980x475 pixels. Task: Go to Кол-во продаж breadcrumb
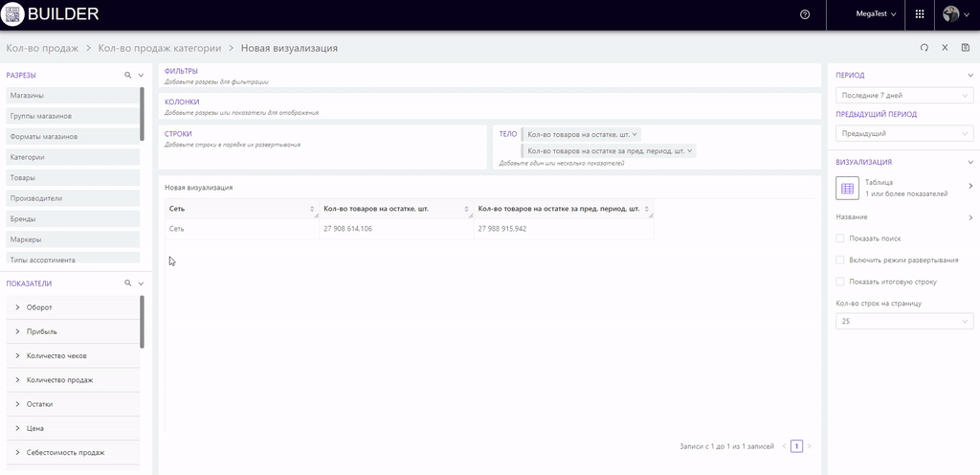click(x=42, y=48)
